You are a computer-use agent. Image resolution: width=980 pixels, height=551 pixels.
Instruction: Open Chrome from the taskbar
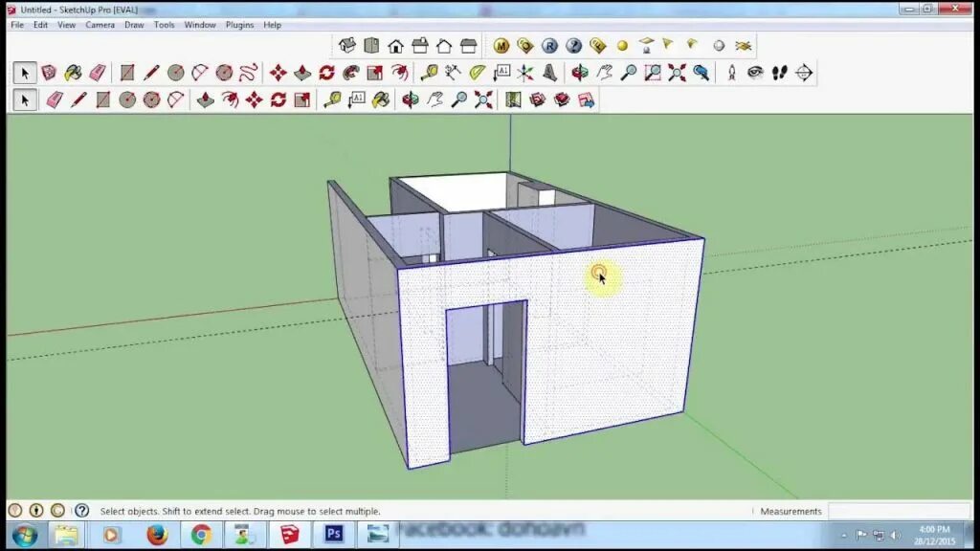coord(201,535)
